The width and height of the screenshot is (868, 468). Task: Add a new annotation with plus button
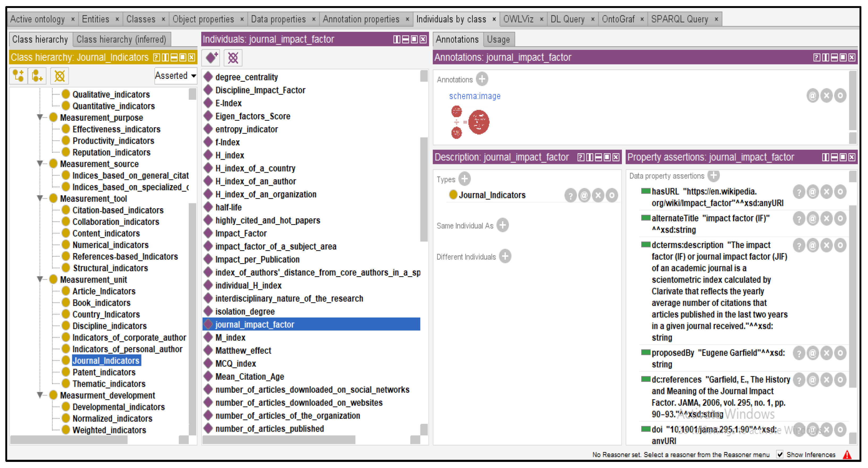point(482,79)
